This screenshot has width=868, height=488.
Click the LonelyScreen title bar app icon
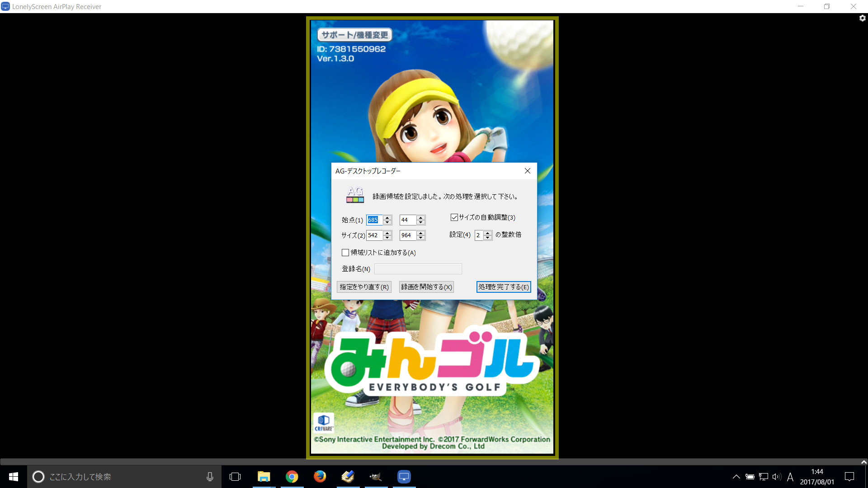pyautogui.click(x=5, y=6)
